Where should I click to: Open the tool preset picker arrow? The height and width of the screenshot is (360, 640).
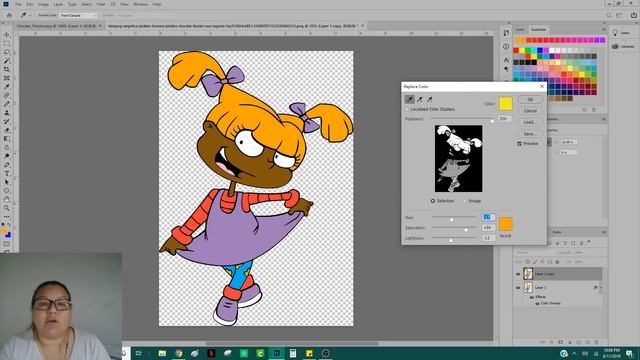click(30, 16)
